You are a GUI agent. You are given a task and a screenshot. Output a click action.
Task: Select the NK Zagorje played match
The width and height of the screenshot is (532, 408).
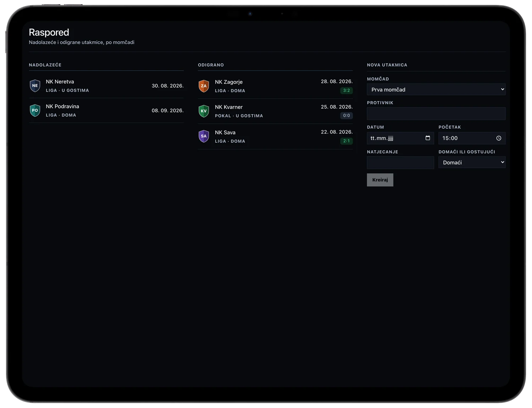[x=275, y=86]
